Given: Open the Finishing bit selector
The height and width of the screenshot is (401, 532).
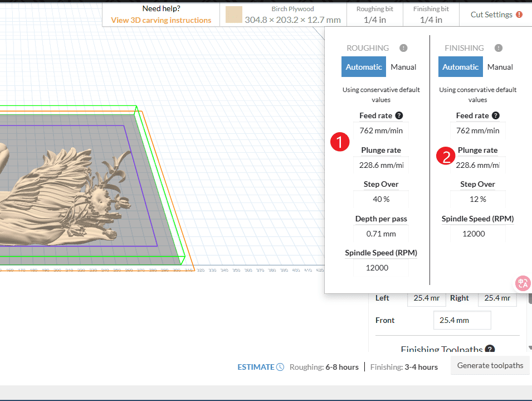Looking at the screenshot, I should 431,15.
